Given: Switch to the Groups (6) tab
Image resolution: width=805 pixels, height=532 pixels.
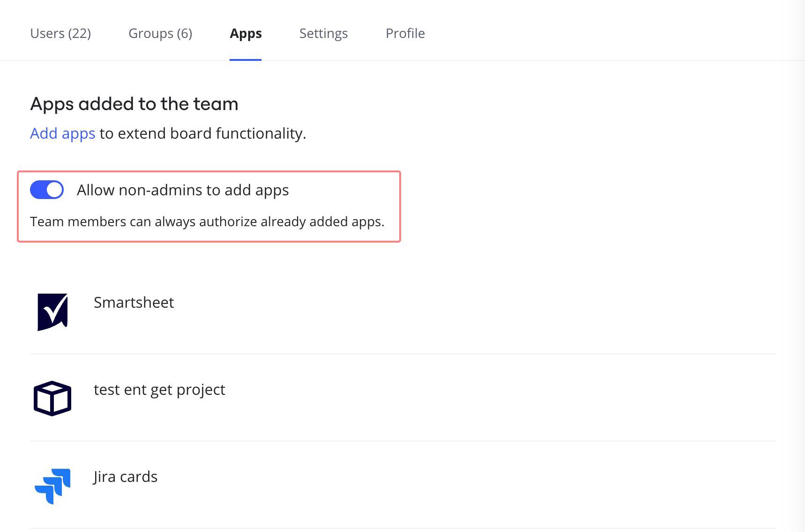Looking at the screenshot, I should 160,34.
